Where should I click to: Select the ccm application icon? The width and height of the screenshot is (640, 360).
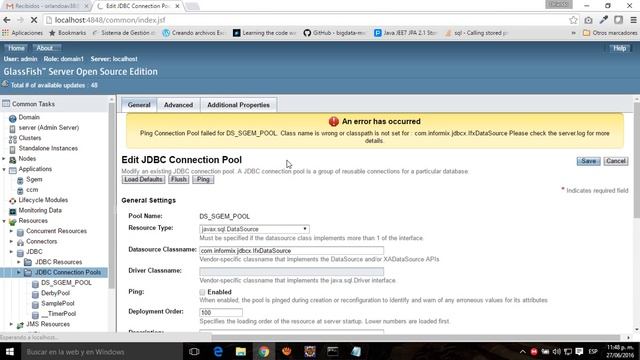(20, 190)
